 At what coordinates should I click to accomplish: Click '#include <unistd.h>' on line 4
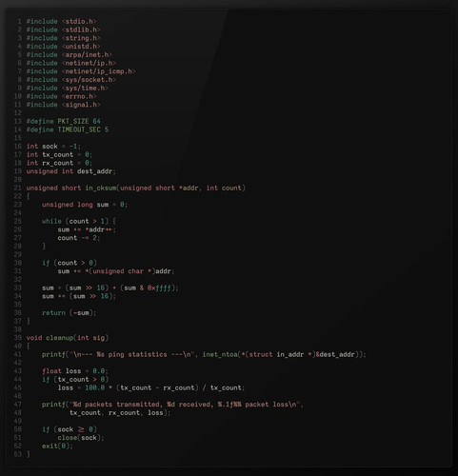click(x=63, y=47)
